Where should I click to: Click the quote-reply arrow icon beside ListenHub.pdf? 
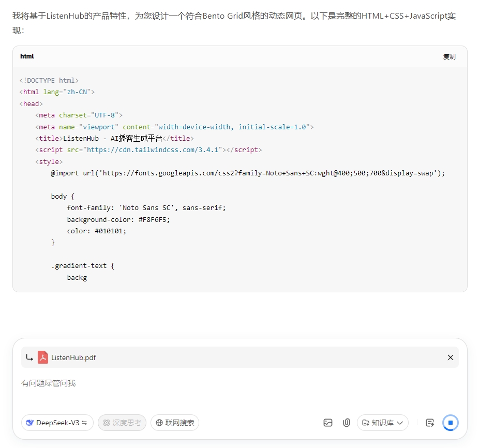tap(29, 357)
